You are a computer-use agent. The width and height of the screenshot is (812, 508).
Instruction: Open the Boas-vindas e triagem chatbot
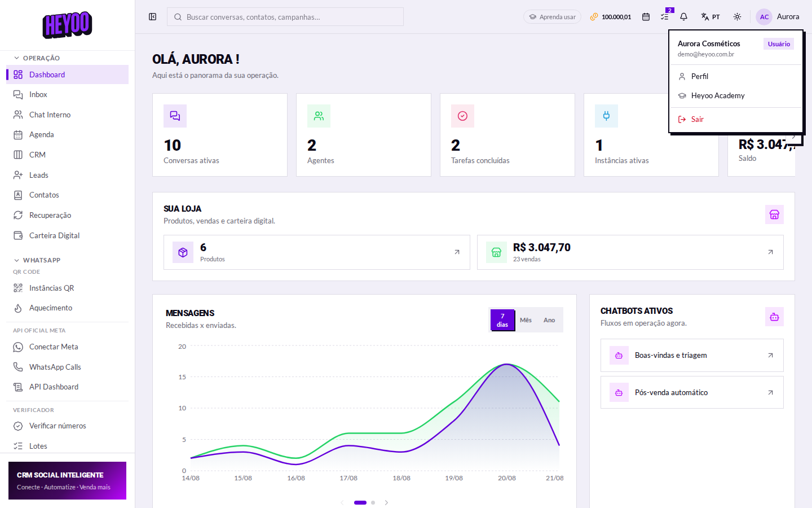692,355
